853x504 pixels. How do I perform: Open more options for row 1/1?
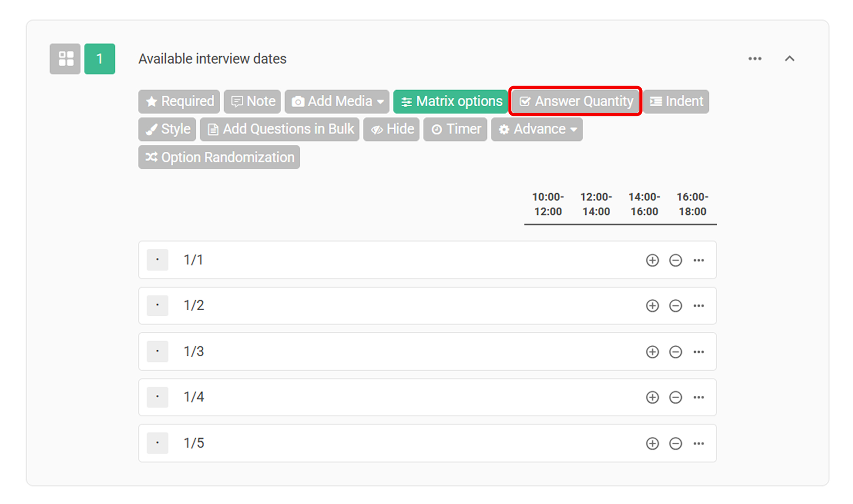pyautogui.click(x=699, y=260)
